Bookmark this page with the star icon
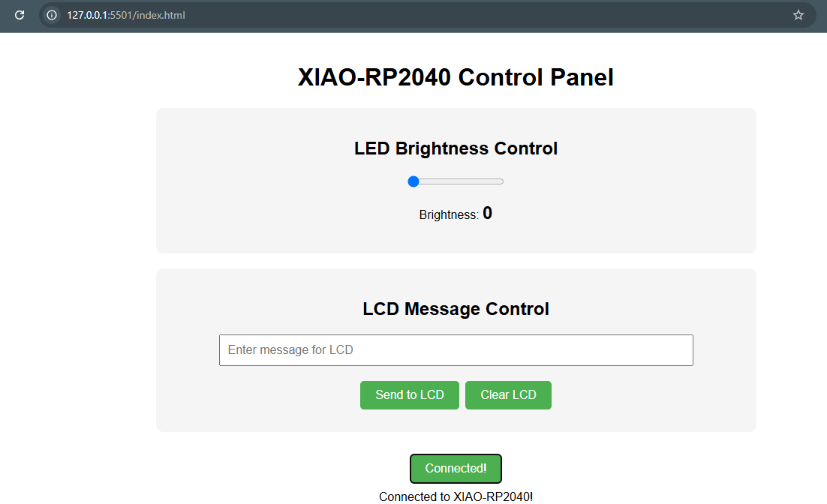Image resolution: width=827 pixels, height=504 pixels. click(798, 15)
